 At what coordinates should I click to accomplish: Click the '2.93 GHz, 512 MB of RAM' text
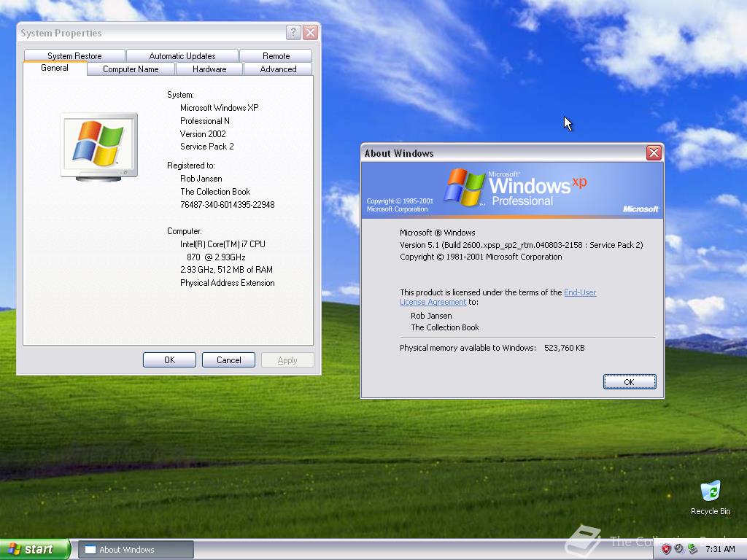coord(226,270)
